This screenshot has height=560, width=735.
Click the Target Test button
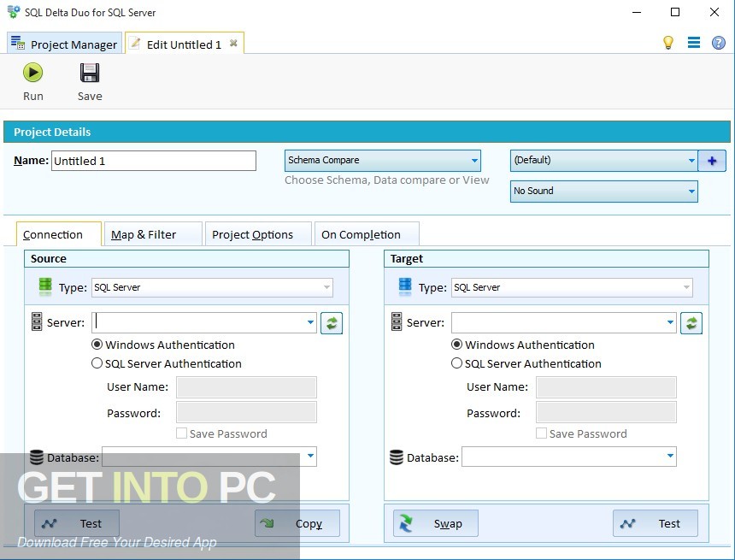[656, 523]
